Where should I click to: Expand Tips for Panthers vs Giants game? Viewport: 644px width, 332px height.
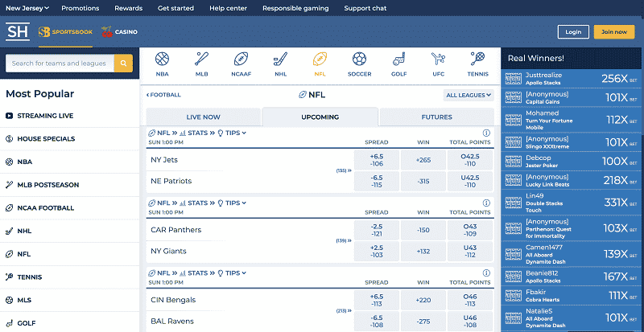232,203
